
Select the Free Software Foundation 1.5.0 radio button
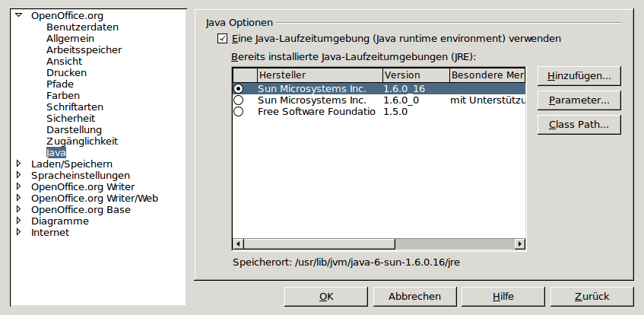coord(239,112)
